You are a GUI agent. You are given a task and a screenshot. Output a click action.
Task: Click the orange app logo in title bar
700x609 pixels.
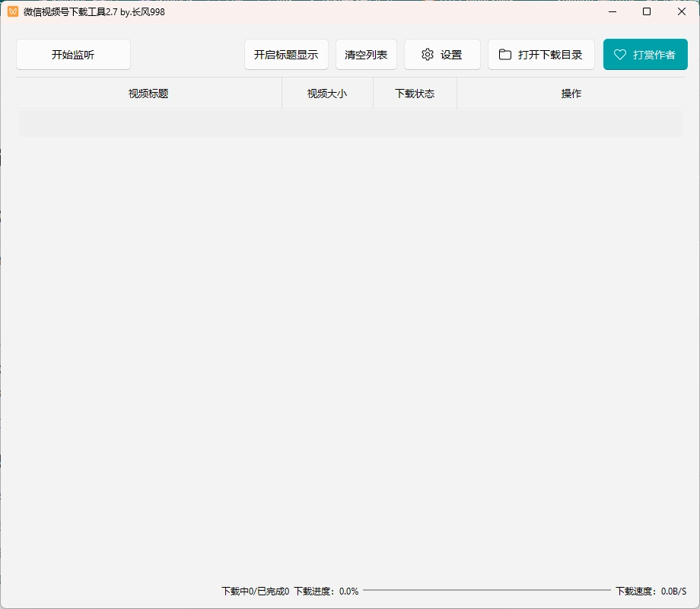click(13, 11)
